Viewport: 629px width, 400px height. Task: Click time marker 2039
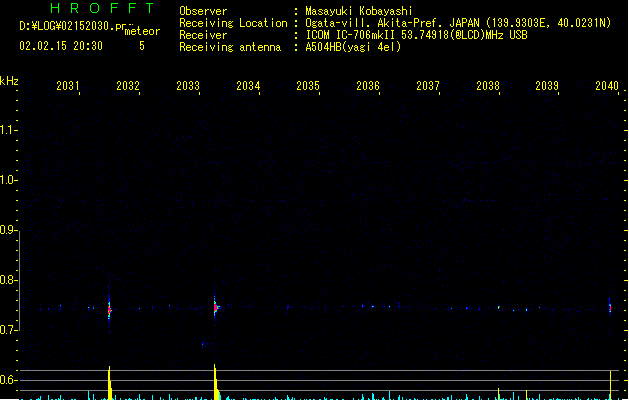547,86
